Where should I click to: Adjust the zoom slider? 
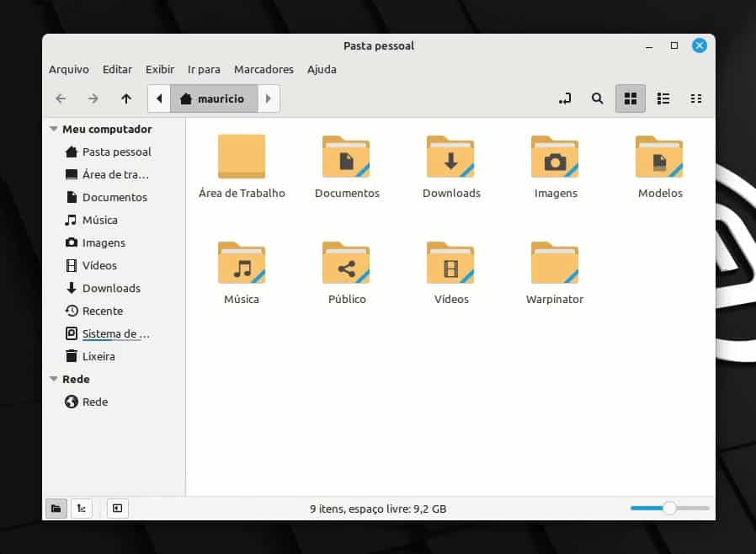click(669, 509)
